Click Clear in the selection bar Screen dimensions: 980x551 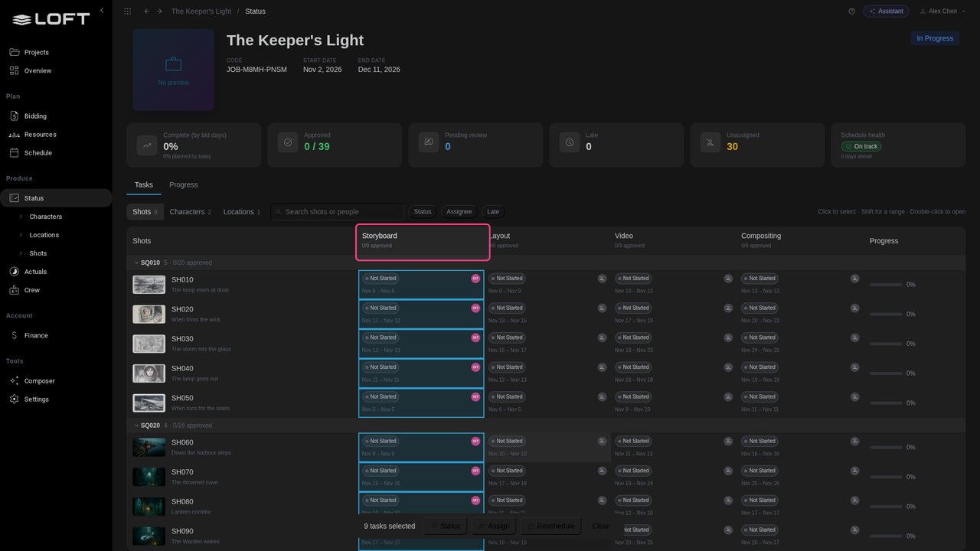(x=601, y=527)
